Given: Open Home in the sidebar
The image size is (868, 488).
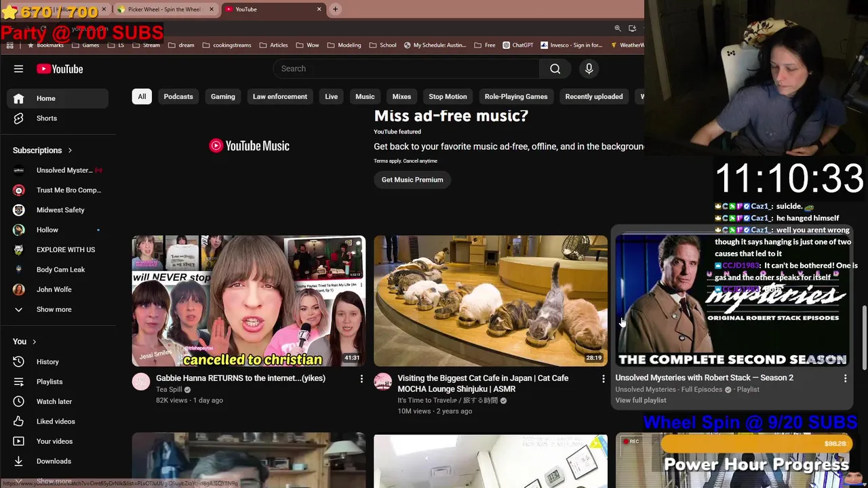Looking at the screenshot, I should [x=58, y=98].
